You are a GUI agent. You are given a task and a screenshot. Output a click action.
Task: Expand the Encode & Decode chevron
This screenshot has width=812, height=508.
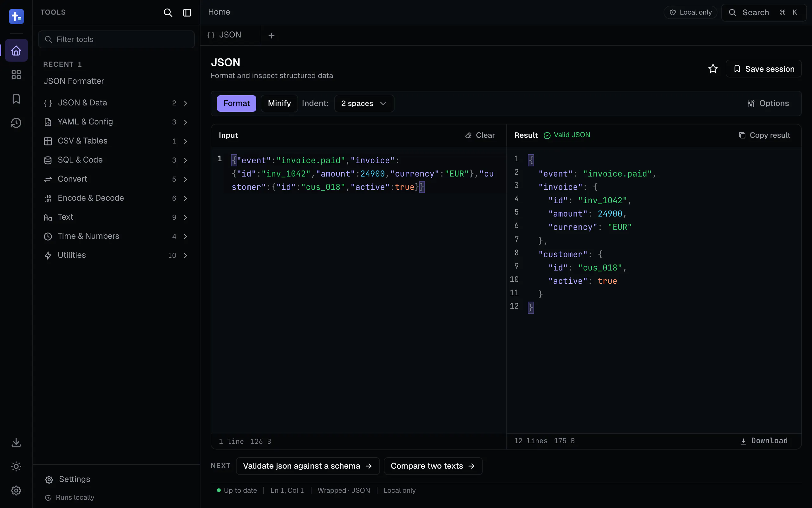pyautogui.click(x=186, y=198)
